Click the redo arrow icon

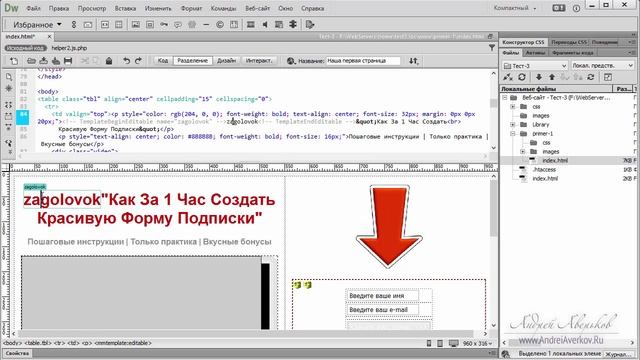pos(138,61)
